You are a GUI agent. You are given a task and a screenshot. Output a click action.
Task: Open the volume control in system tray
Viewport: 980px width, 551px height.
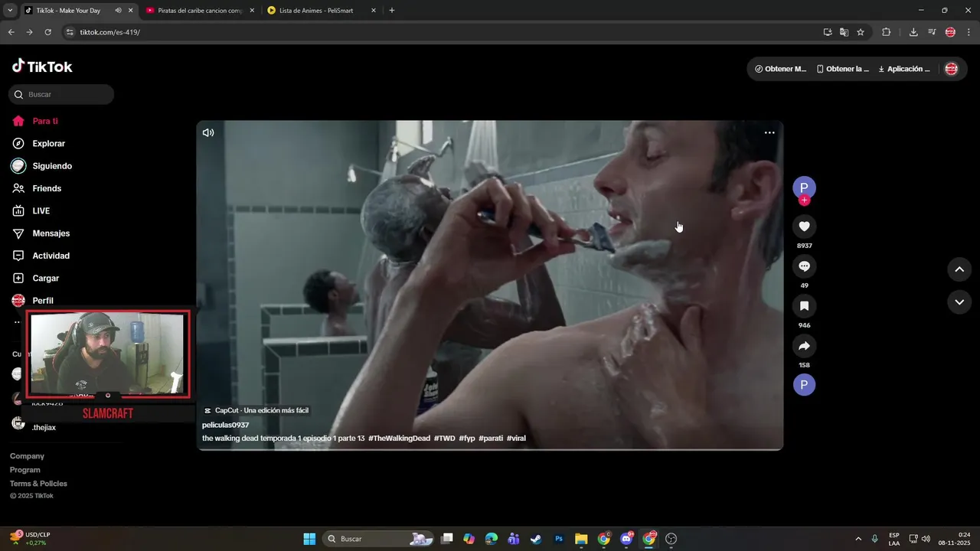(926, 539)
